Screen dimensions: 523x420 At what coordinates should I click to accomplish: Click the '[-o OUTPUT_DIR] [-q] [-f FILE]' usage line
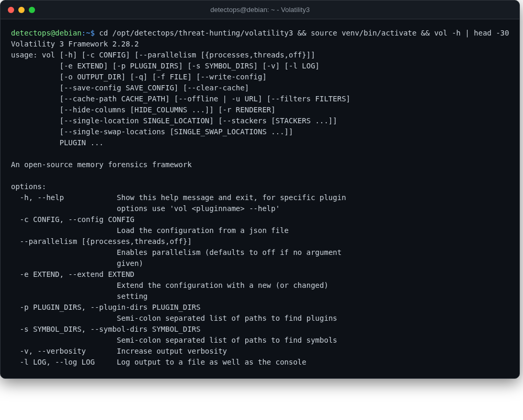coord(163,77)
